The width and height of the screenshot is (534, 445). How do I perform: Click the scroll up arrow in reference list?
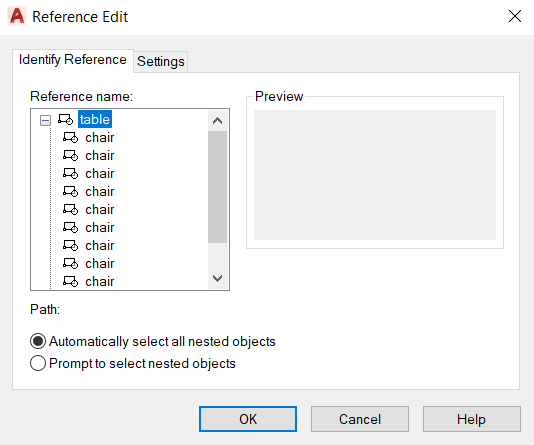tap(217, 121)
